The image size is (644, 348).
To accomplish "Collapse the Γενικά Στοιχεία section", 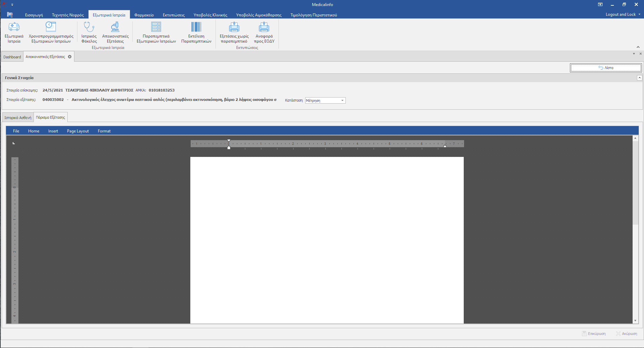I will [639, 78].
